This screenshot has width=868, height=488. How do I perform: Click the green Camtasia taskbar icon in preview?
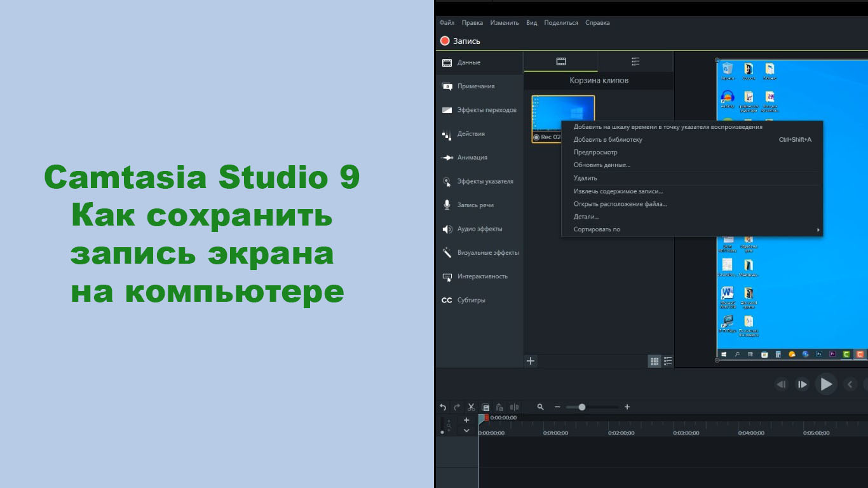(846, 355)
